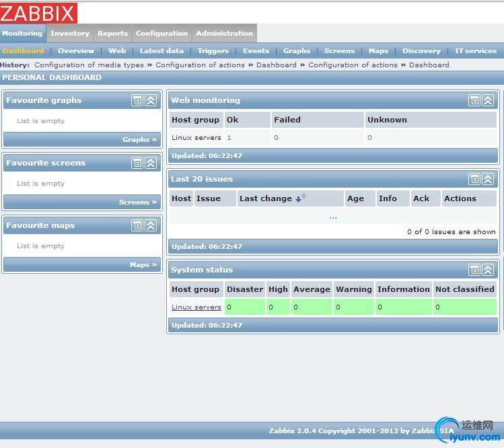This screenshot has width=504, height=448.
Task: Go to Overview submenu item
Action: coord(76,50)
